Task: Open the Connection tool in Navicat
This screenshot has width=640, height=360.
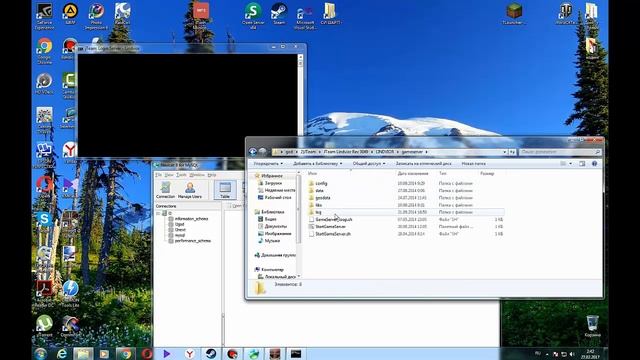Action: 165,190
